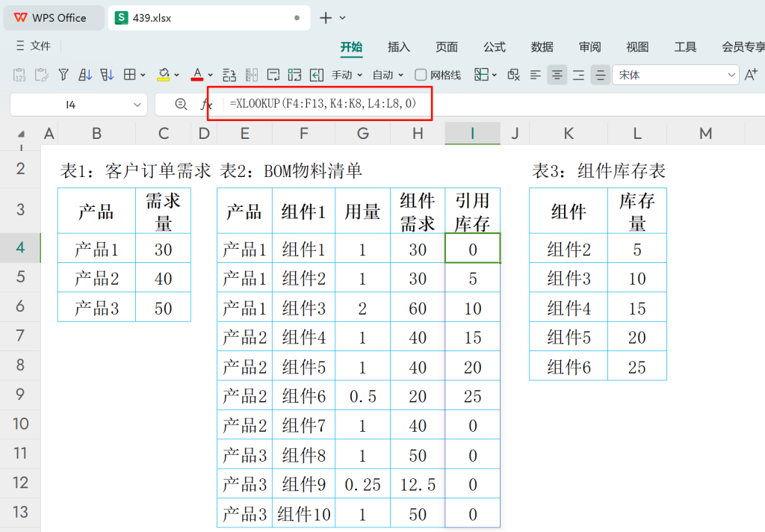Open a new tab with plus icon
The width and height of the screenshot is (765, 532).
pos(326,18)
